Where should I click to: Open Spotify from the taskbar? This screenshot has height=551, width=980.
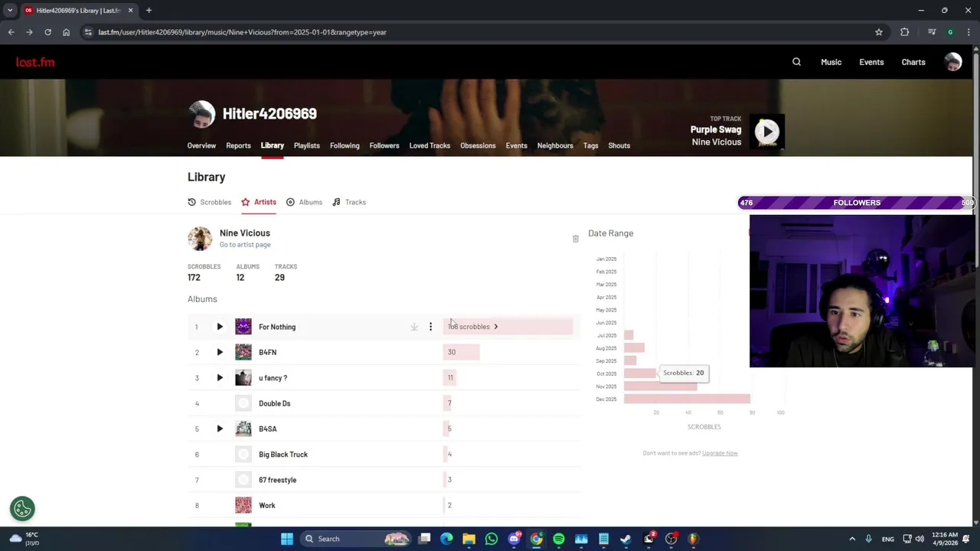click(x=559, y=539)
